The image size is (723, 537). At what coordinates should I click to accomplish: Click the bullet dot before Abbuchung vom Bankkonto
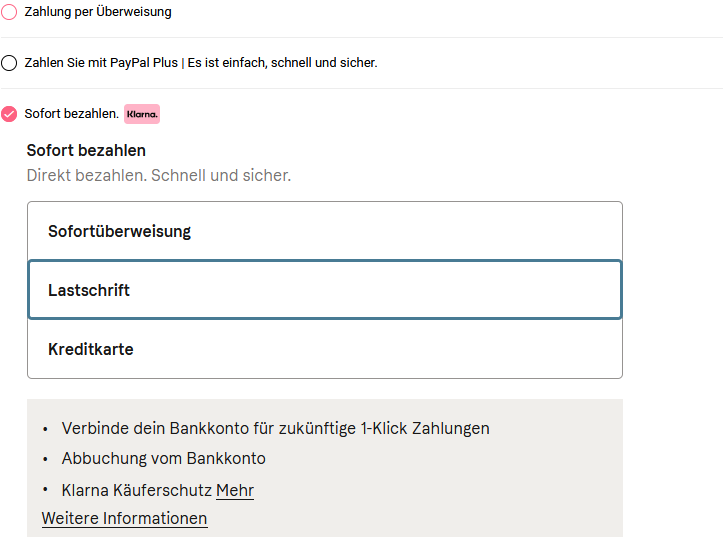(45, 459)
